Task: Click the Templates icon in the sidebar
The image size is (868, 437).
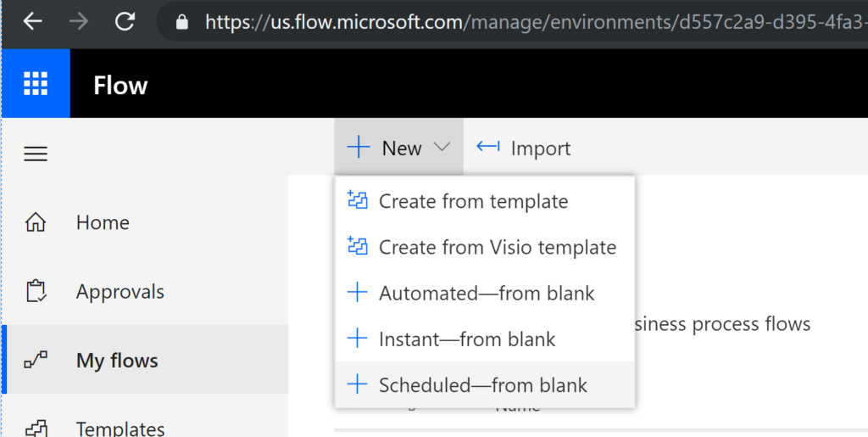Action: 36,427
